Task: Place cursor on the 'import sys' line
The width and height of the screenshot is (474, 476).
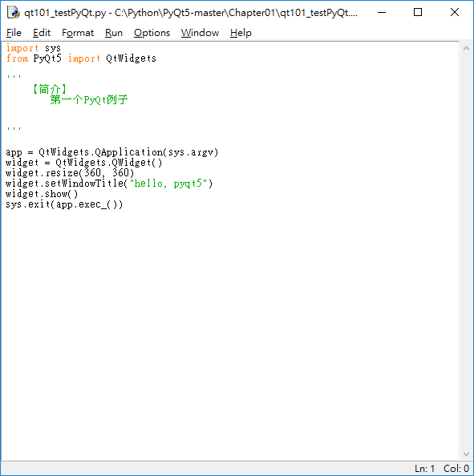Action: click(x=34, y=48)
